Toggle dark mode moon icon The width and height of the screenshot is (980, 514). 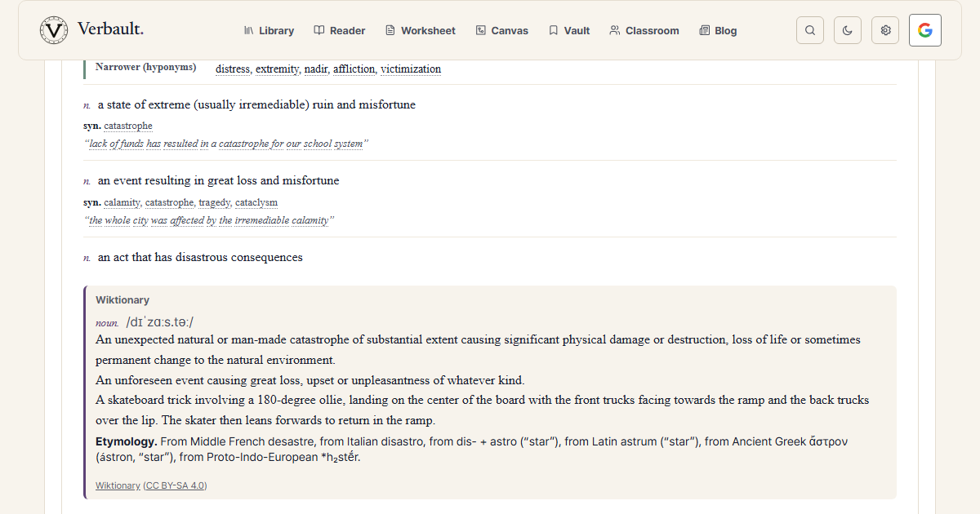(848, 30)
